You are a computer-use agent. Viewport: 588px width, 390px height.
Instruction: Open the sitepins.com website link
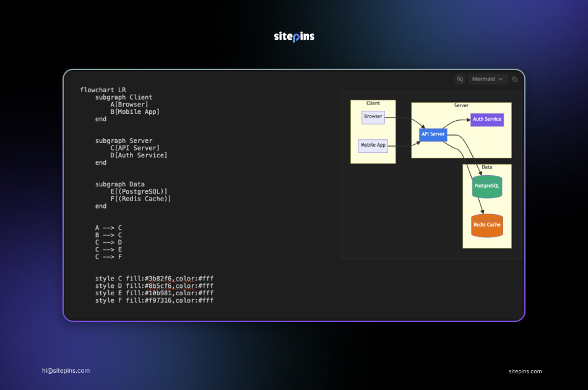click(x=525, y=371)
